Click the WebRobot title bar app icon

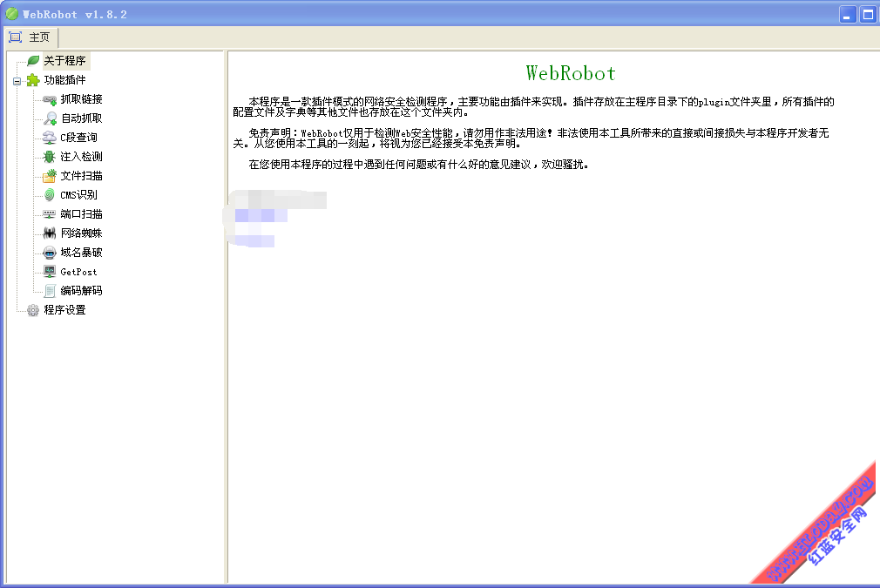tap(12, 13)
